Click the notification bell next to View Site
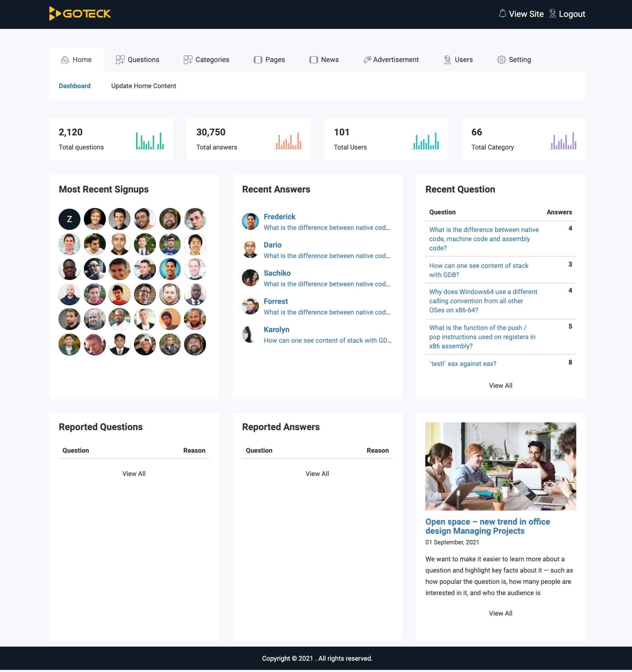 pos(503,13)
